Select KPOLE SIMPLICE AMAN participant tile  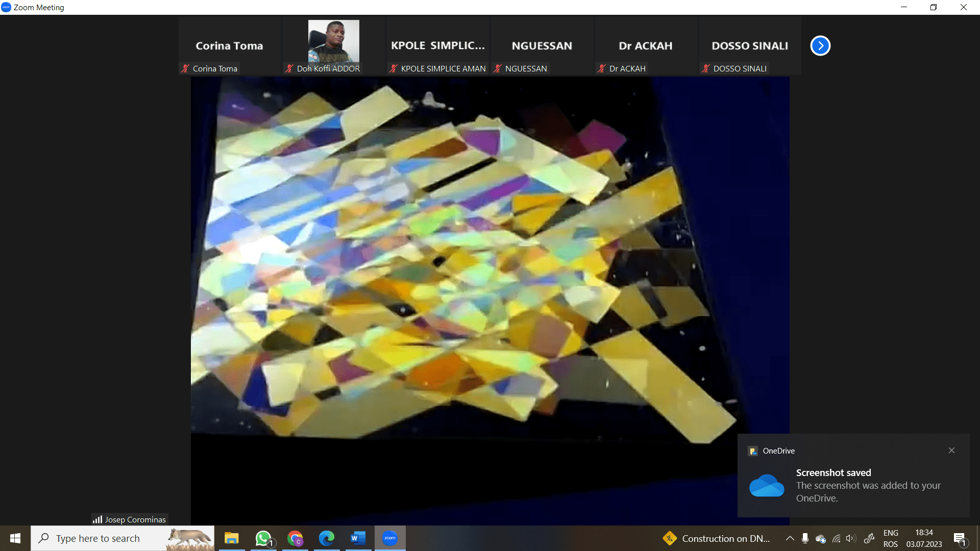(x=438, y=45)
